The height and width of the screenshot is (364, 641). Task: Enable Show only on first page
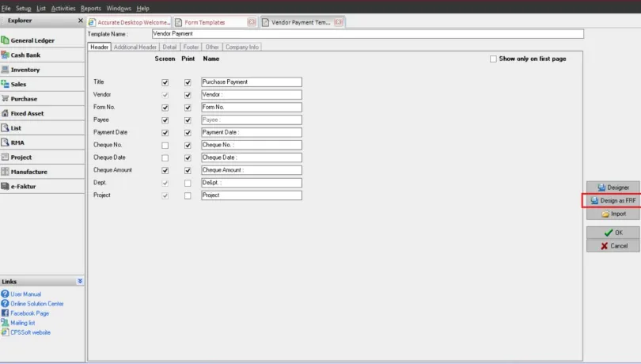493,59
